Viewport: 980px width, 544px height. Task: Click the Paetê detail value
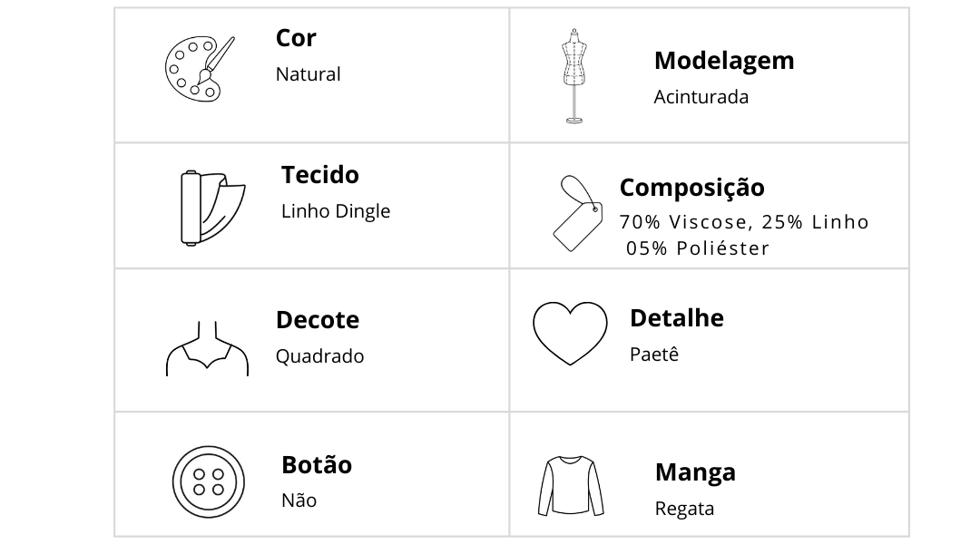tap(653, 355)
